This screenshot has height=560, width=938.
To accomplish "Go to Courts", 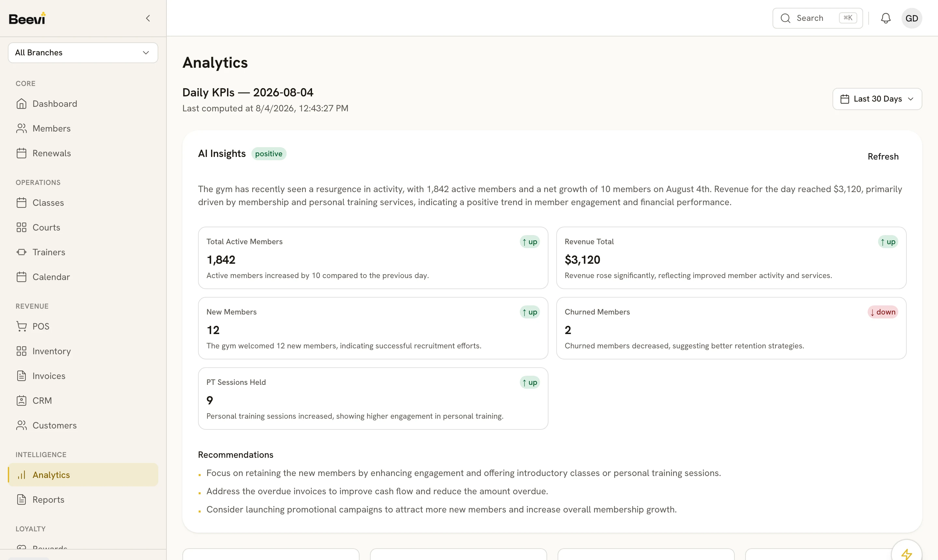I will (83, 228).
